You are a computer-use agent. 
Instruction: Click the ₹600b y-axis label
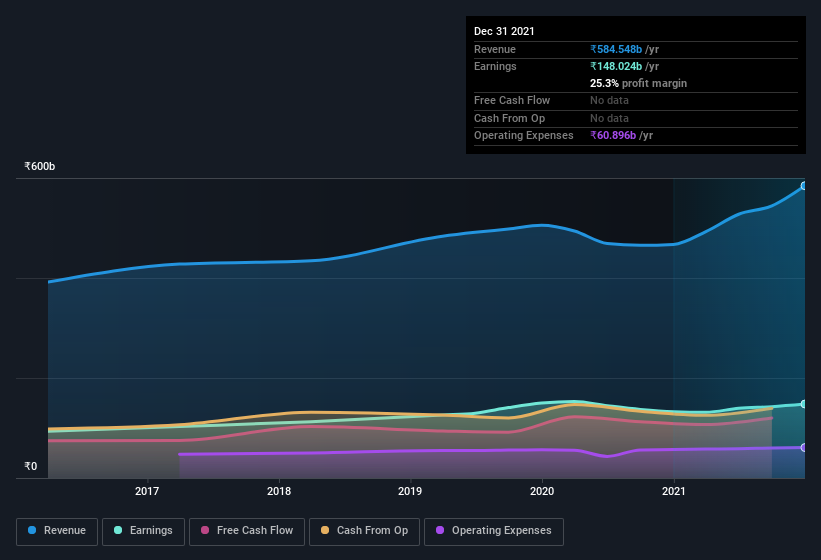pos(40,166)
